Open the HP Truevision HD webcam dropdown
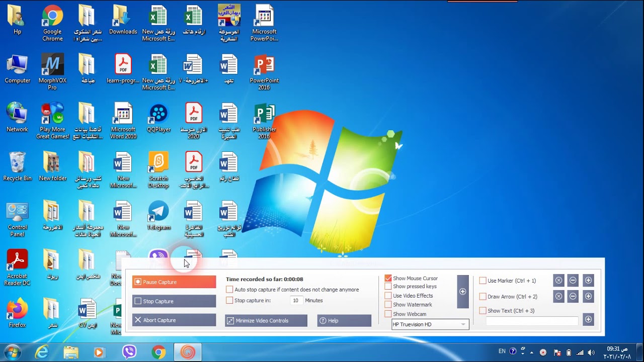The width and height of the screenshot is (644, 362). point(430,324)
